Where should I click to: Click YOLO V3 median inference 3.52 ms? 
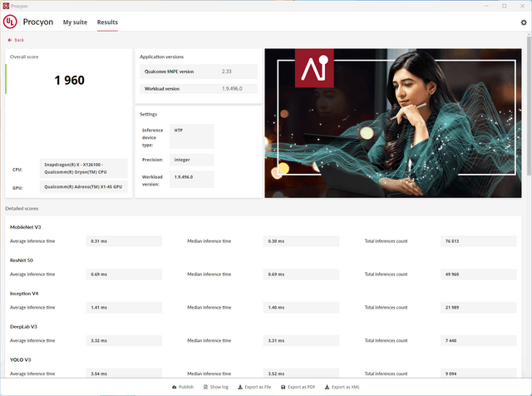[301, 374]
